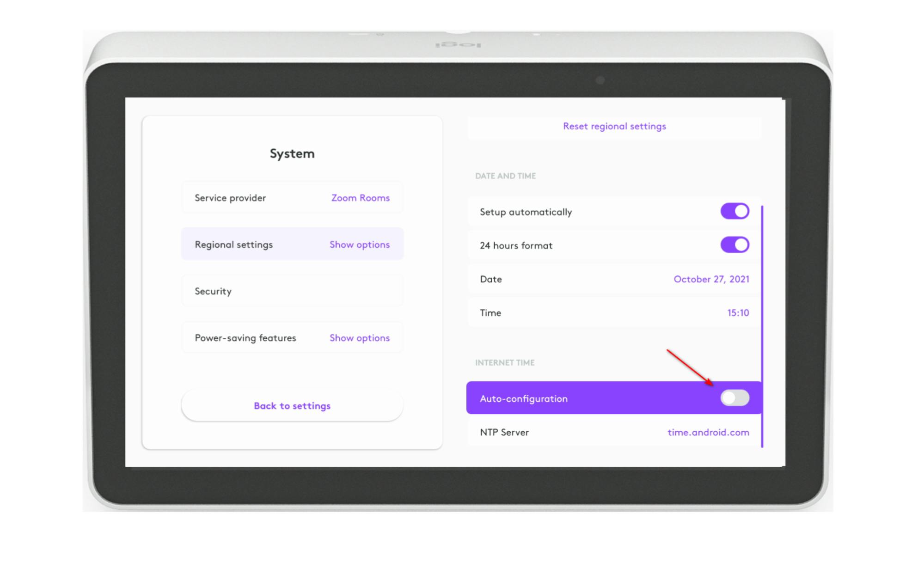
Task: Expand Show options for Power-saving features
Action: (x=359, y=338)
